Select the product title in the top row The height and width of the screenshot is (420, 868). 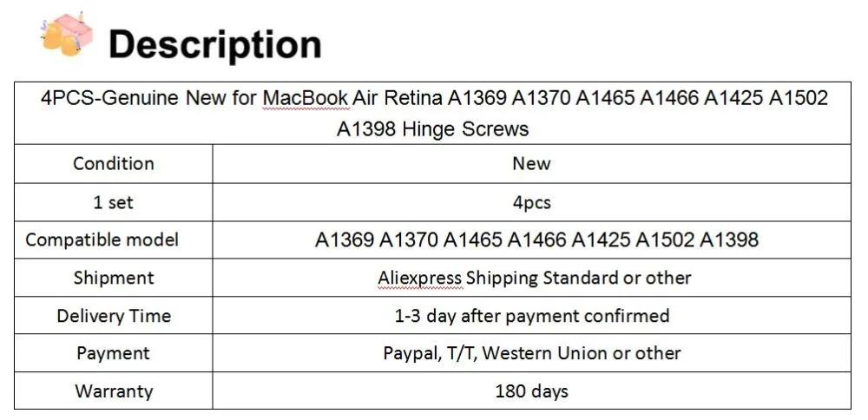click(433, 114)
